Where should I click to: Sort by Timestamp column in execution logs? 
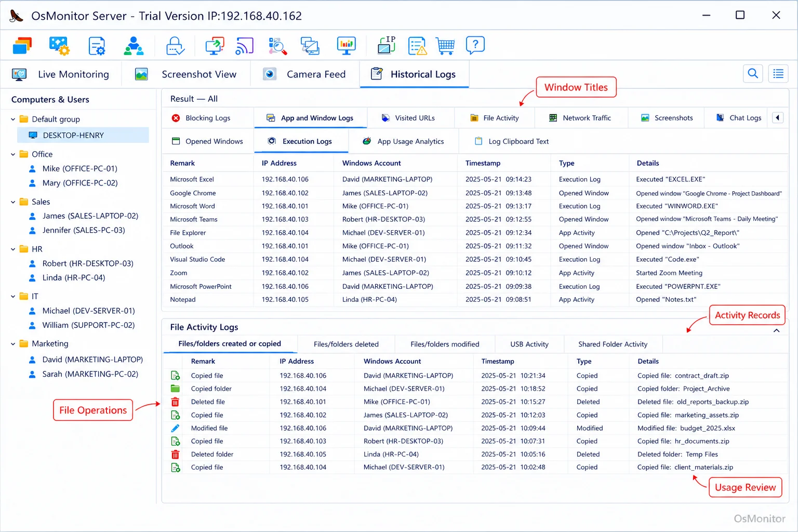(x=483, y=163)
